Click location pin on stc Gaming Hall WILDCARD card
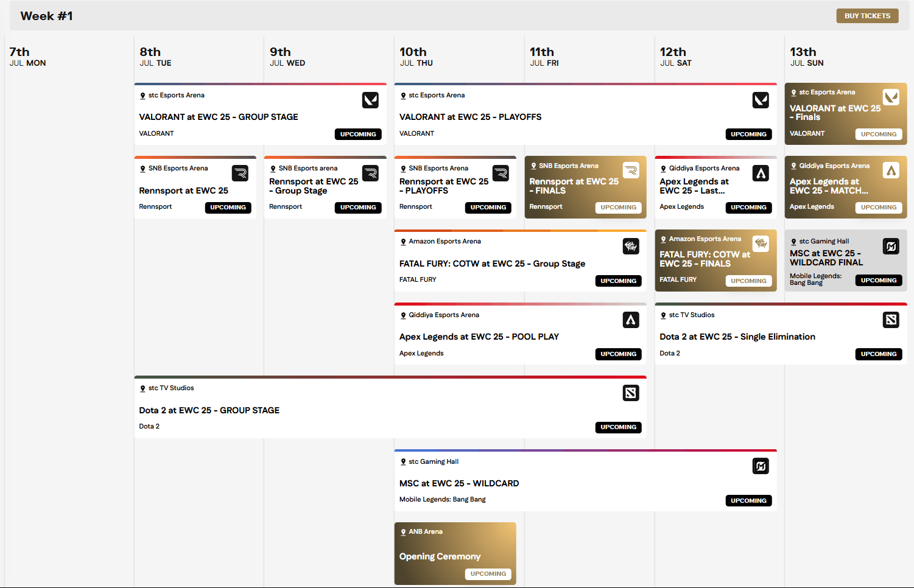The width and height of the screenshot is (914, 588). (403, 462)
